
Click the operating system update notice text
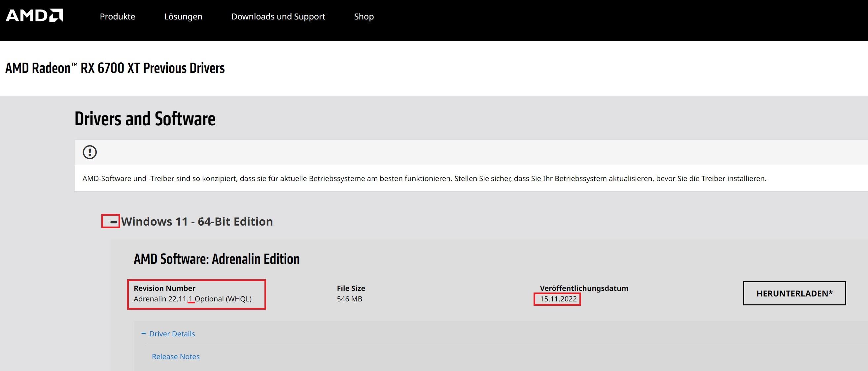point(424,178)
